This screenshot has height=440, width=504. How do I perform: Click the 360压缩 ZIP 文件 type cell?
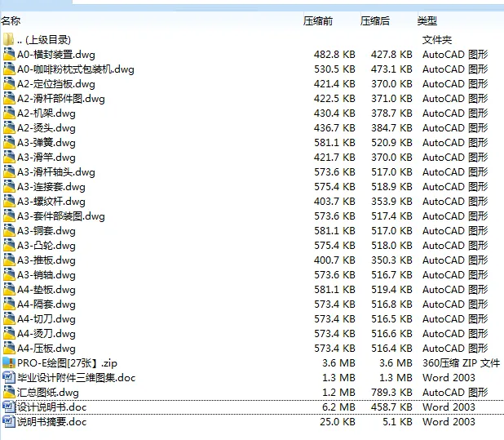coord(462,363)
